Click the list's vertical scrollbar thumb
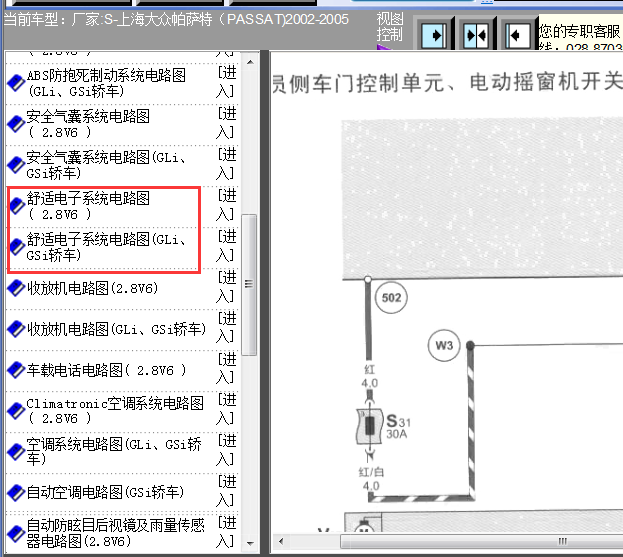The image size is (623, 557). [x=249, y=284]
